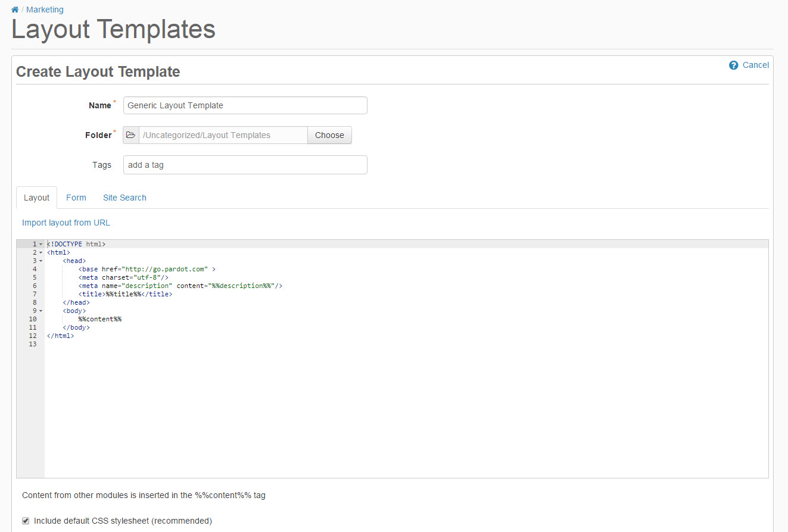Click line number 10 in the gutter
This screenshot has height=532, width=788.
(33, 318)
